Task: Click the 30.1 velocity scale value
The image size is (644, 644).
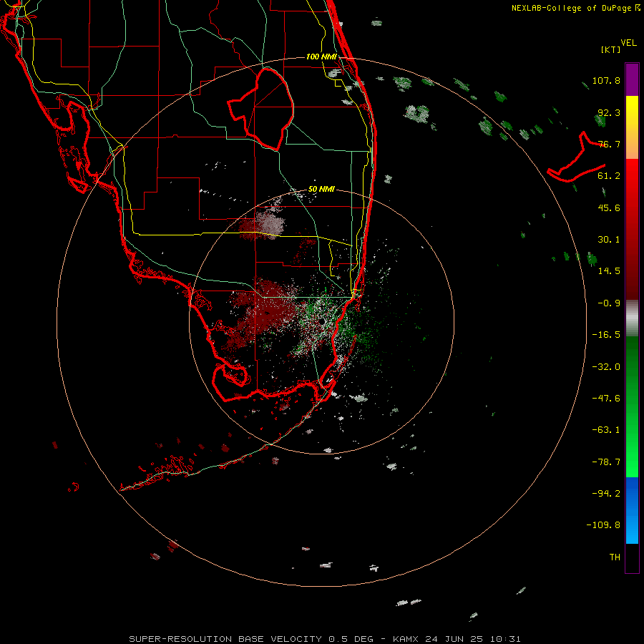Action: [x=609, y=240]
